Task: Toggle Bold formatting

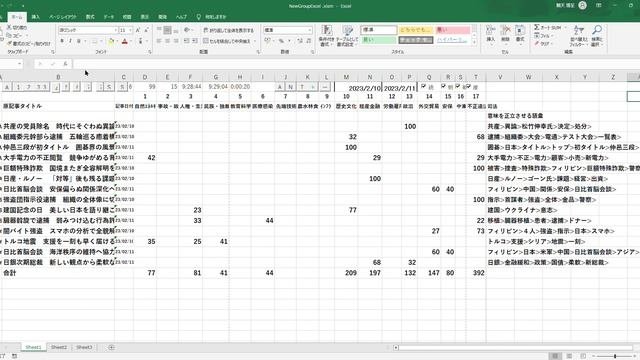Action: (x=62, y=41)
